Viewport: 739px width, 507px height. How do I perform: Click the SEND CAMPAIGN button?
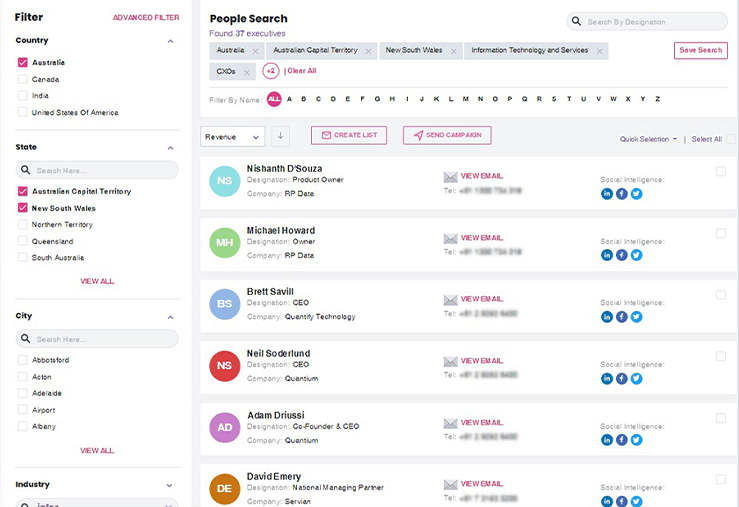[x=447, y=135]
